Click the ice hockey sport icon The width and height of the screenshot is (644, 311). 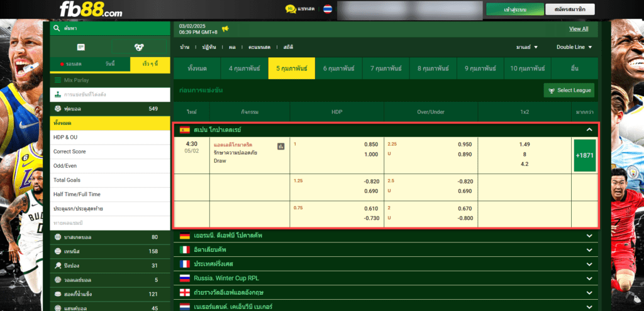click(x=57, y=294)
